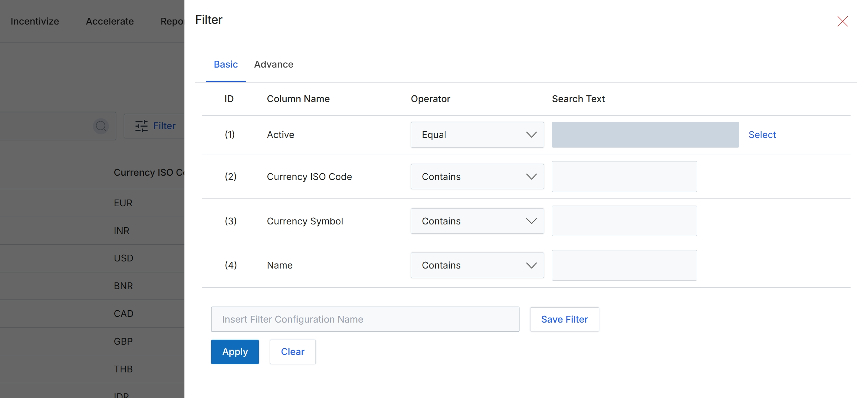
Task: Click the search magnifier icon
Action: [101, 126]
